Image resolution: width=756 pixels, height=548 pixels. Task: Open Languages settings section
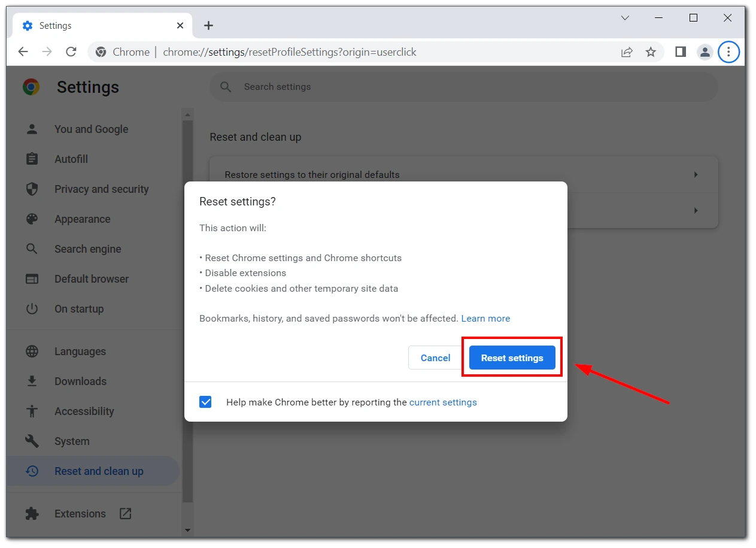coord(80,352)
